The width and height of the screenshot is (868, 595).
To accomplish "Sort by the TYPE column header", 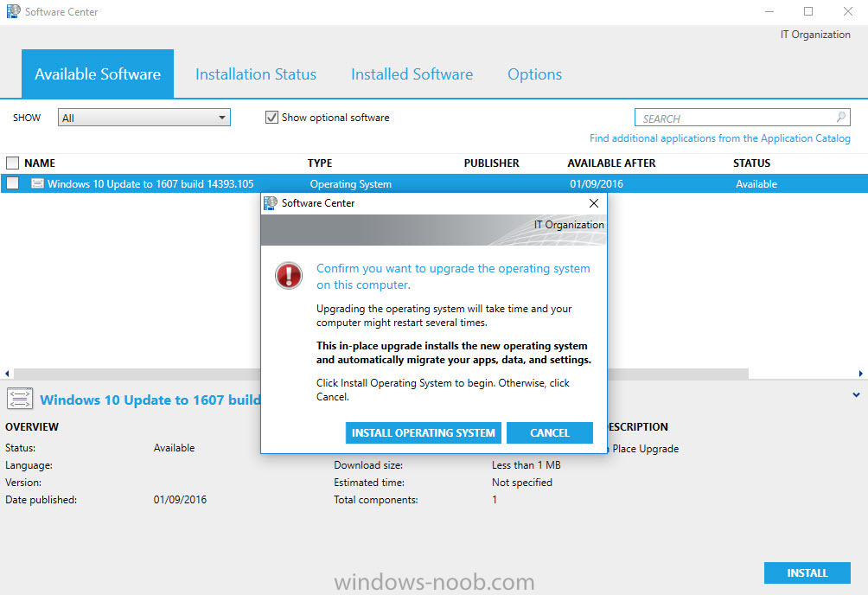I will [x=320, y=163].
